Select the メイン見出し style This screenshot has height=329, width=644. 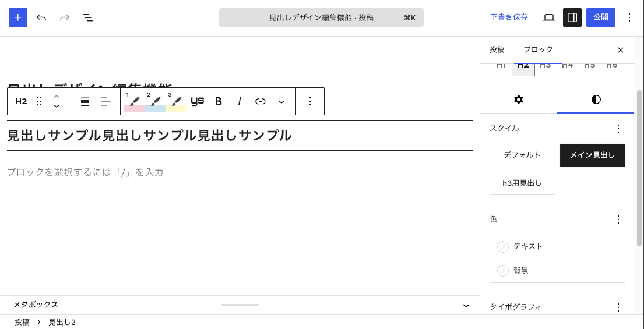(593, 155)
